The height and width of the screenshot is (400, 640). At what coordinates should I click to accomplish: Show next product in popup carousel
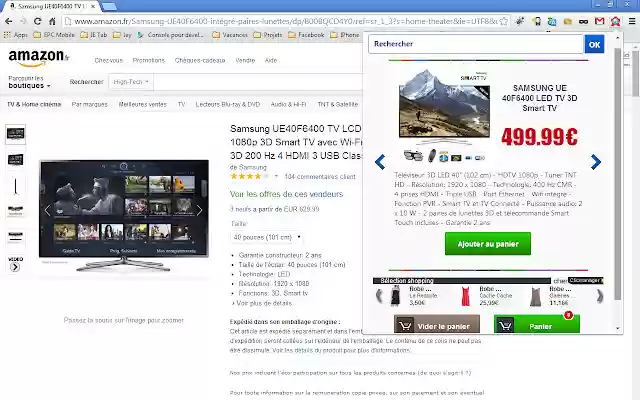[x=596, y=162]
